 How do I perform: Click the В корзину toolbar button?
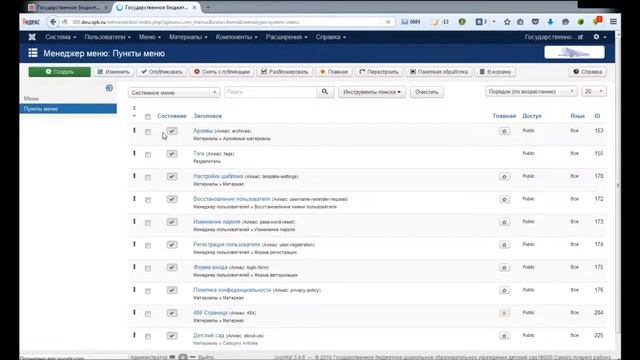(495, 72)
